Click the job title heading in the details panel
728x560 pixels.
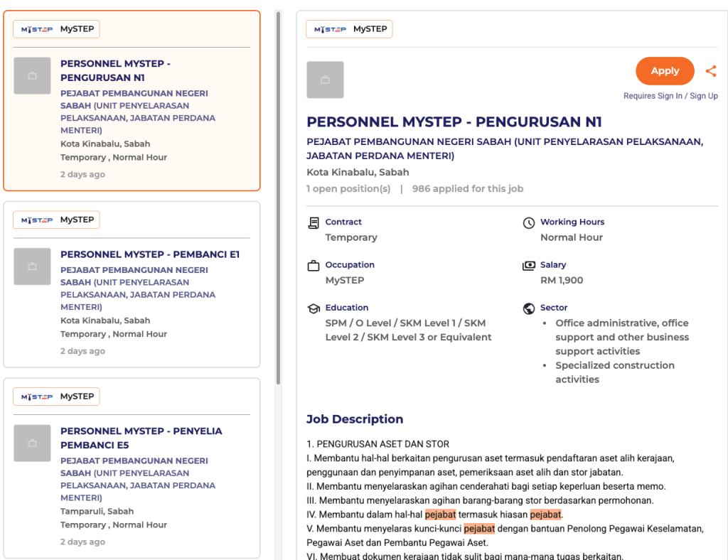[454, 121]
